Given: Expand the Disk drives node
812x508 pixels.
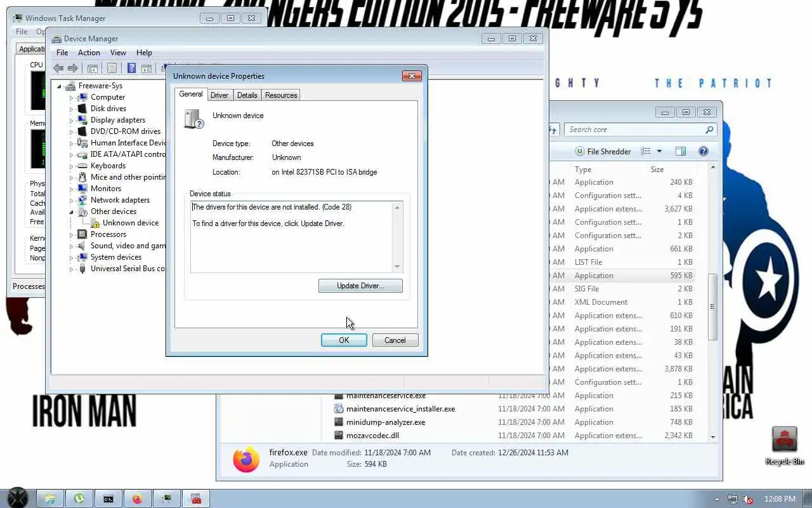Looking at the screenshot, I should pyautogui.click(x=72, y=109).
